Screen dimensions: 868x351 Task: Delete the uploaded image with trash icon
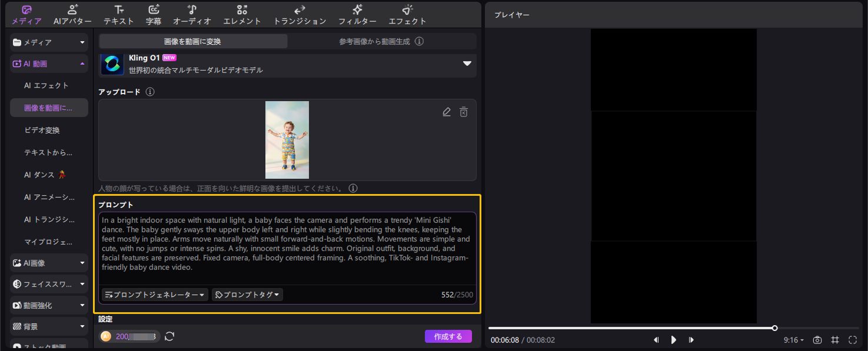[x=464, y=112]
